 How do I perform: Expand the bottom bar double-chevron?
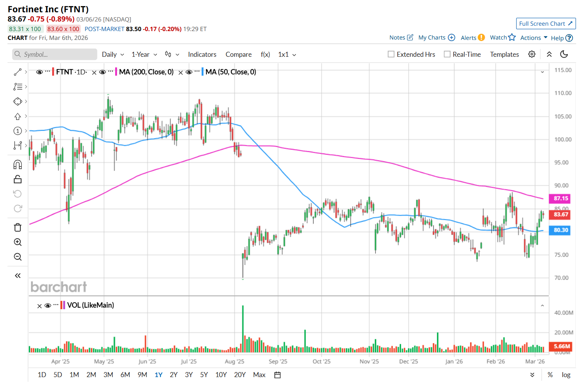tap(532, 375)
